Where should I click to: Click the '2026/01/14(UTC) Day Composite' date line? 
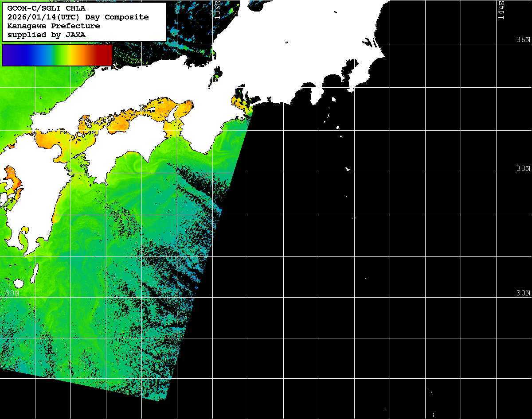[x=78, y=17]
